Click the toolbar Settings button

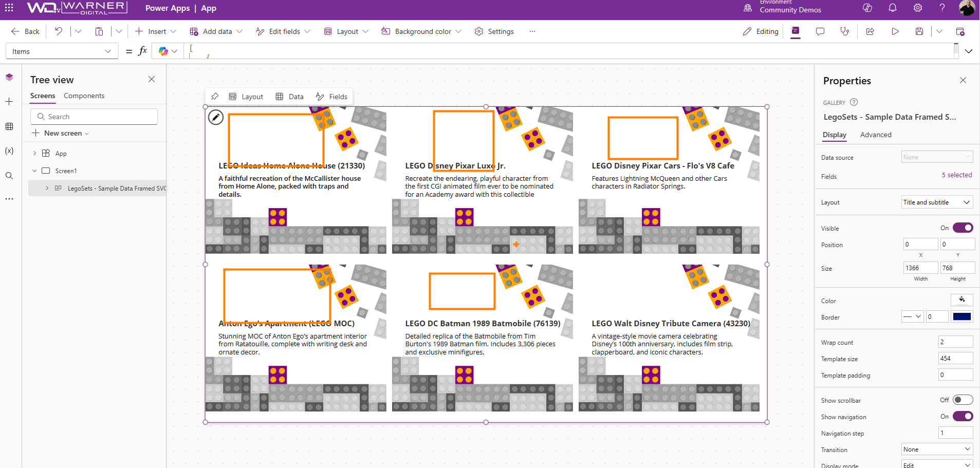tap(494, 31)
